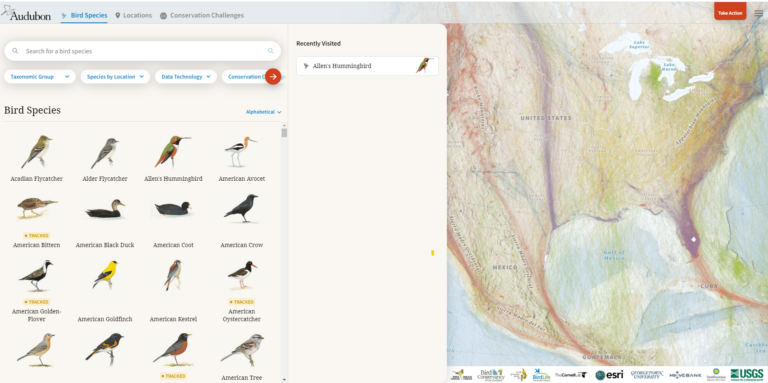Expand the Species by Location filter

click(115, 76)
